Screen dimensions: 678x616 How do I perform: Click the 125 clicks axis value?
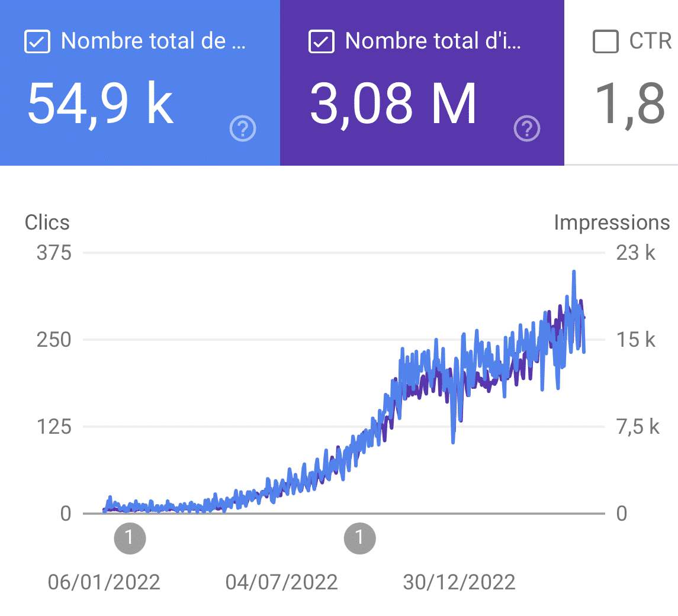54,427
